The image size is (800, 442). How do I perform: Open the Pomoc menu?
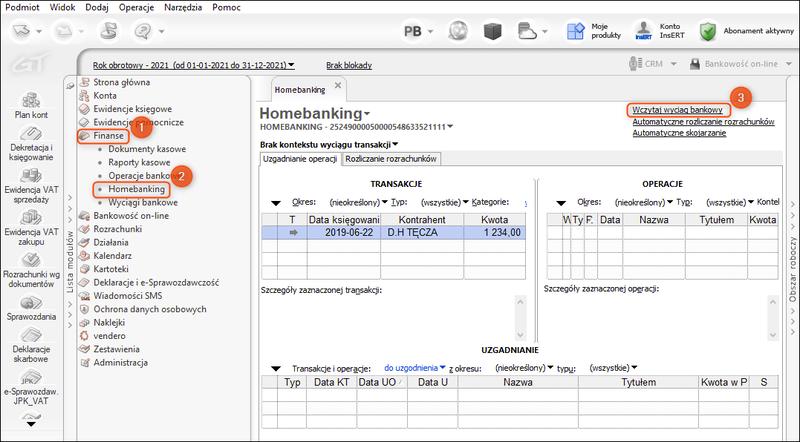tap(227, 7)
